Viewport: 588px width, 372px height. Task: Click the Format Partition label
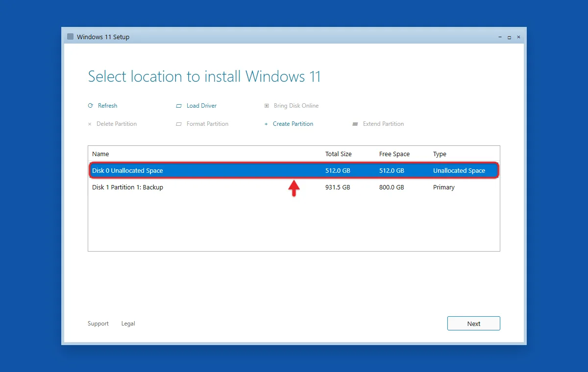pos(208,124)
